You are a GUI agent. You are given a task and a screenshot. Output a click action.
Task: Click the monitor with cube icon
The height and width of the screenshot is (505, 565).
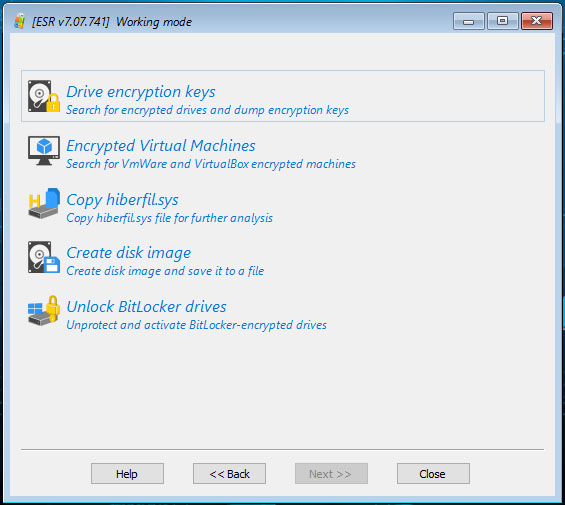coord(44,151)
